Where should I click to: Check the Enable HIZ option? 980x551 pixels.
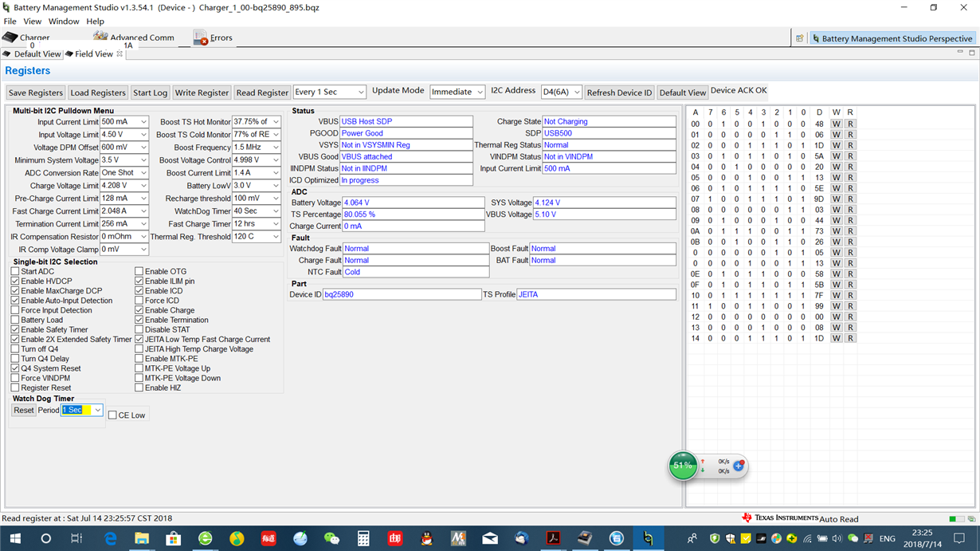tap(139, 388)
